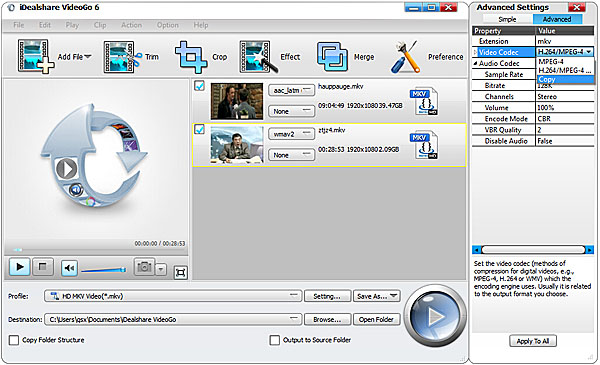600x365 pixels.
Task: Click left arrow of Advanced Settings scrollbar
Action: (x=476, y=250)
